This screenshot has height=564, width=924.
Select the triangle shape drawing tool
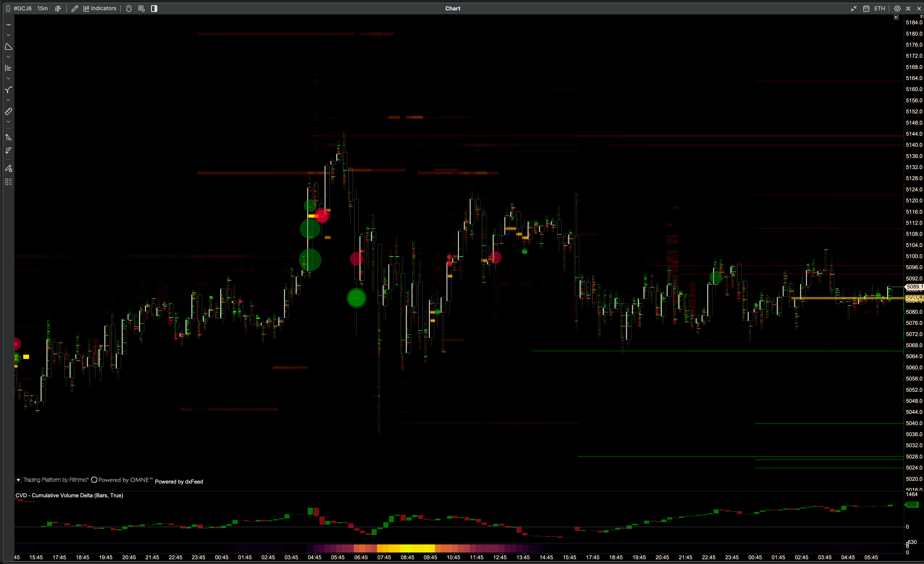8,46
